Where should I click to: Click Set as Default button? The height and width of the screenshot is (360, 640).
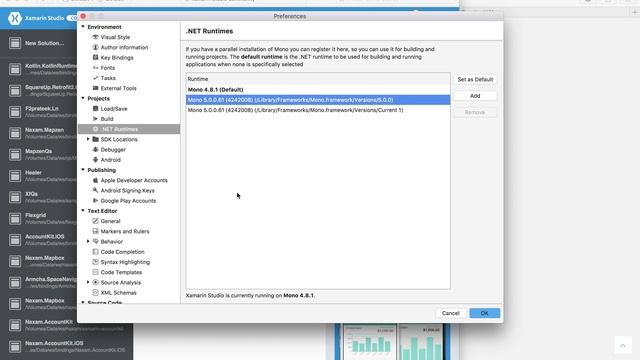tap(475, 80)
